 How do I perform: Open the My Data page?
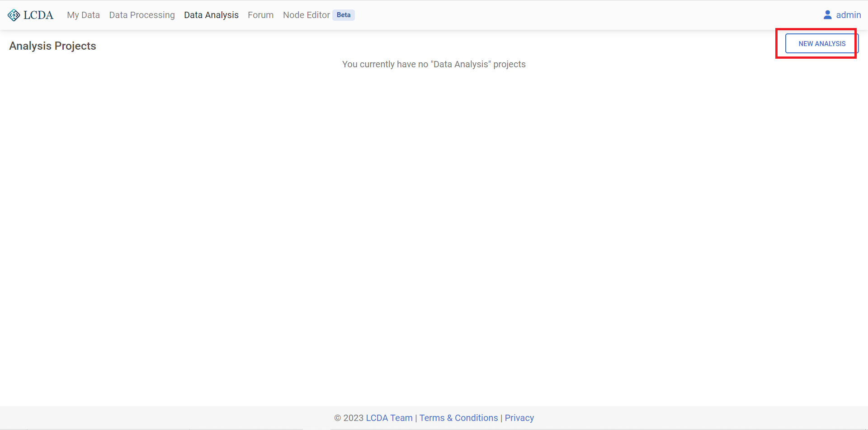83,15
